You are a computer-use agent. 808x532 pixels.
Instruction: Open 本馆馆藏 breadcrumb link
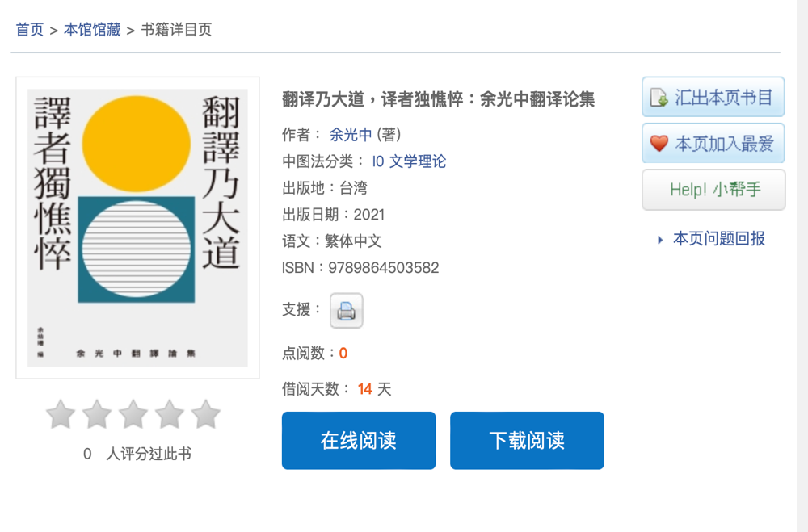92,29
